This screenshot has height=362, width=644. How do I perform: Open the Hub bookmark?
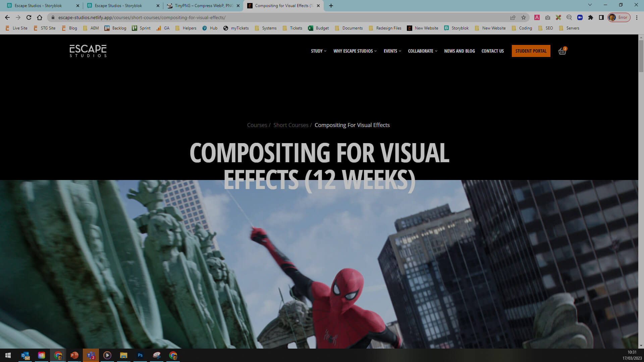coord(210,28)
